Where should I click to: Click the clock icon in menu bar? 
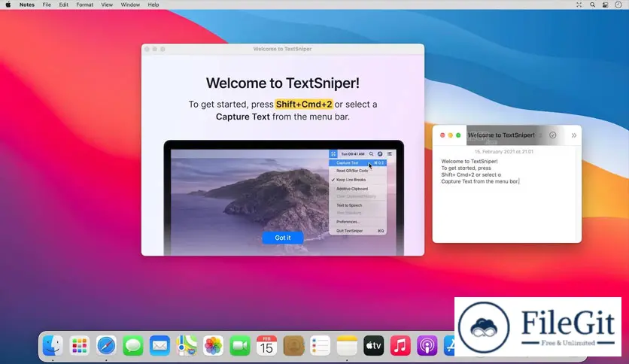coord(618,5)
